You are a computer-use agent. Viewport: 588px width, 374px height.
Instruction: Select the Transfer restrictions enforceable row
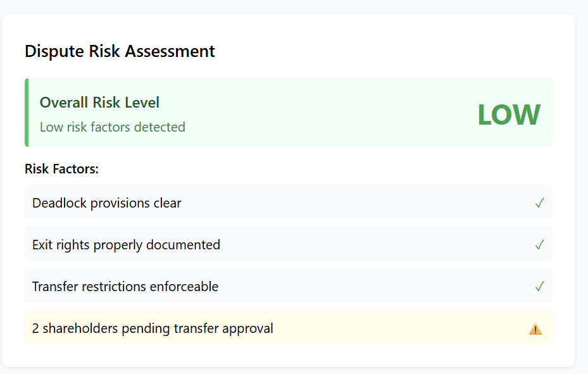(x=289, y=286)
